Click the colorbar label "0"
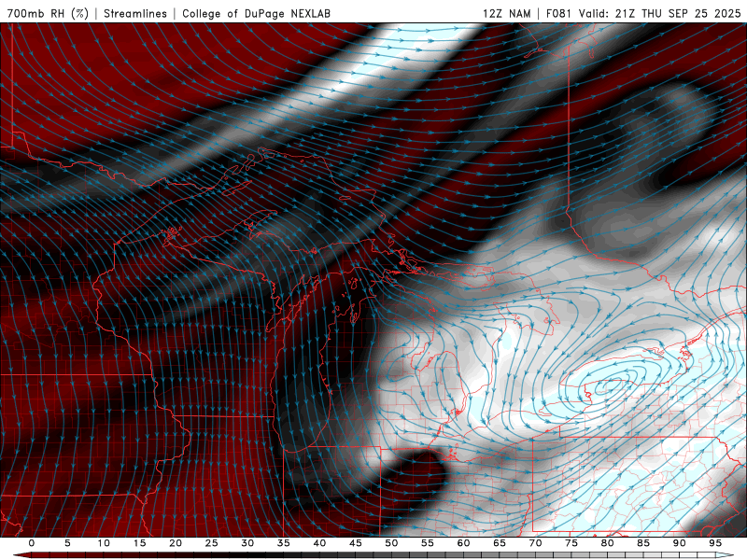 point(32,543)
